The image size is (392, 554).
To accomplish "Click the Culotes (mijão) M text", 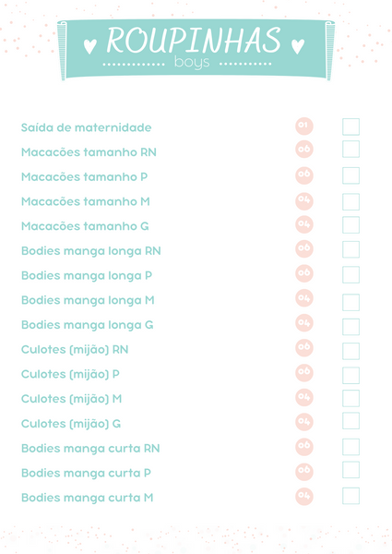I will pos(71,399).
